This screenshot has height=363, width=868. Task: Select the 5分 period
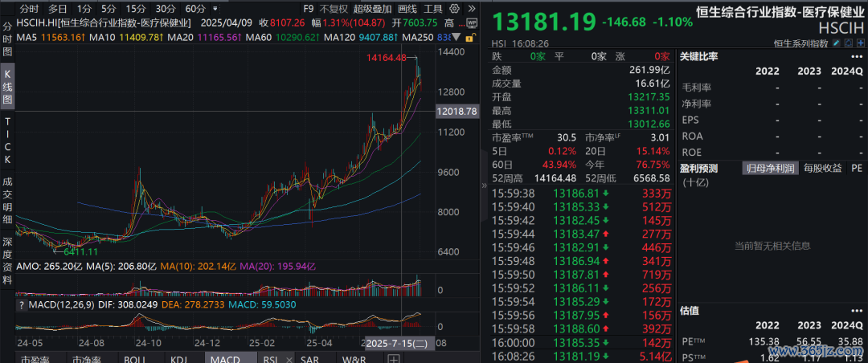[x=108, y=9]
